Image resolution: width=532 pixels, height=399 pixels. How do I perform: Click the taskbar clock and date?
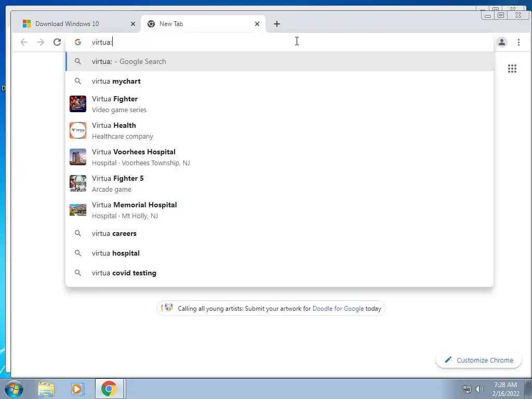[x=506, y=389]
